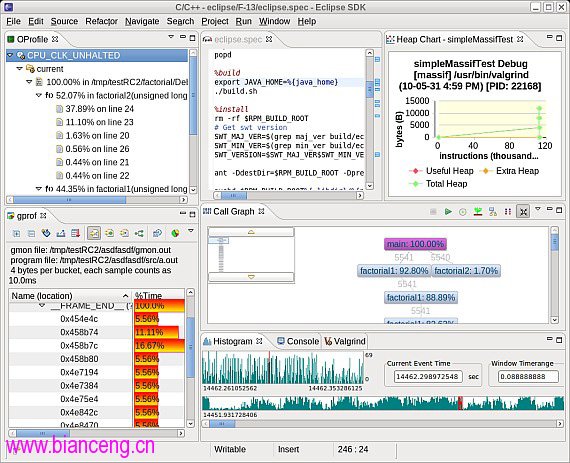
Task: Minimize the Histogram view panel
Action: (x=550, y=339)
